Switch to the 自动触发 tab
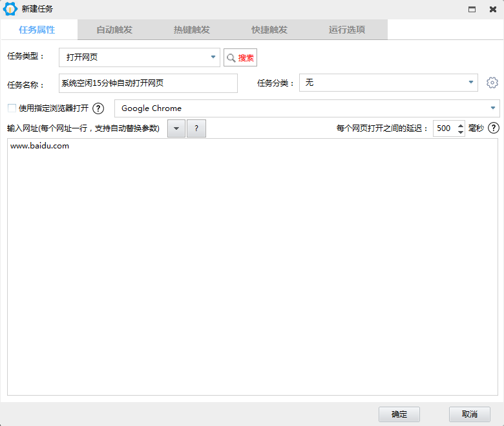Screen dimensions: 504x426 click(x=114, y=30)
